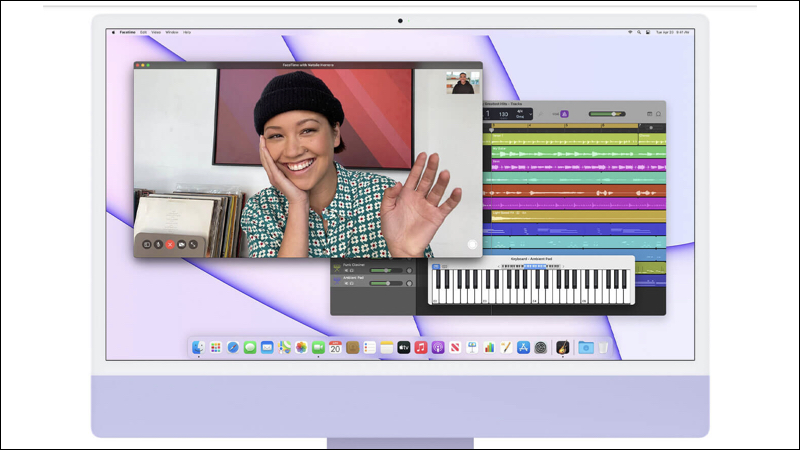Open the Trash in the dock
The height and width of the screenshot is (450, 800).
tap(603, 347)
